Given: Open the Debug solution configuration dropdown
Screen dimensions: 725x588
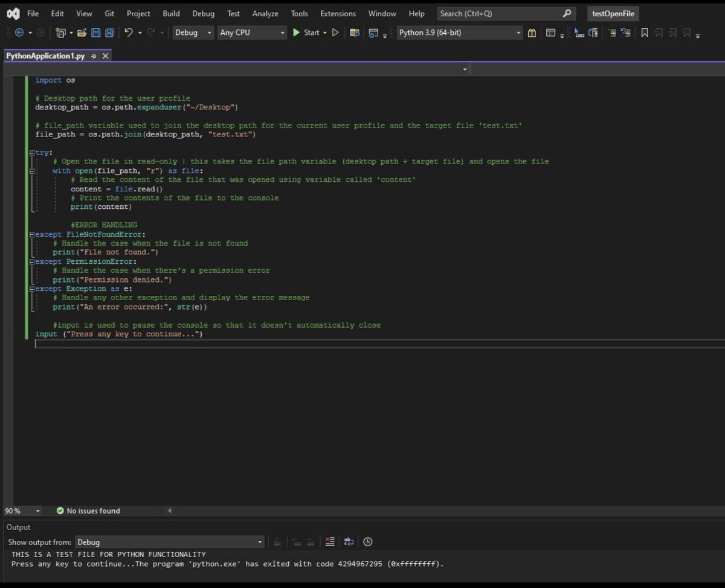Looking at the screenshot, I should [193, 33].
